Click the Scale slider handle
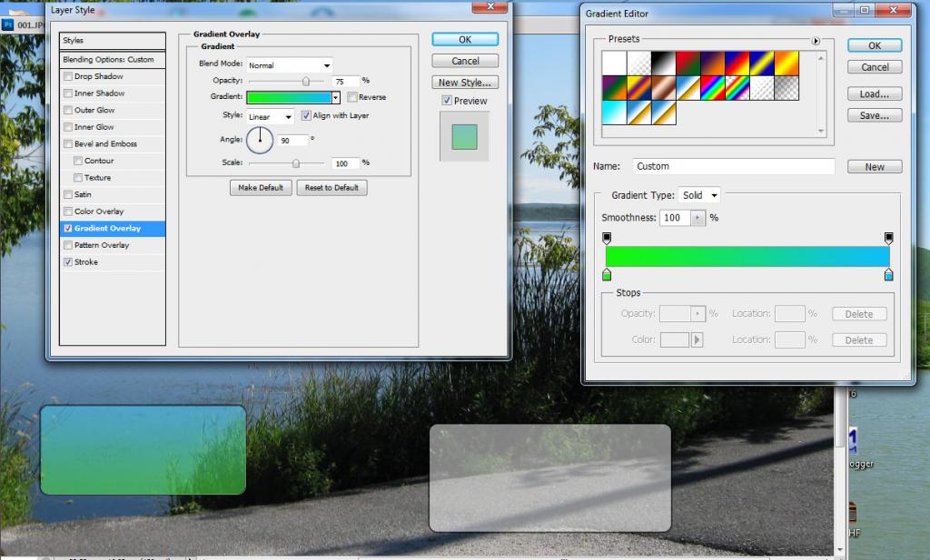 (x=295, y=163)
